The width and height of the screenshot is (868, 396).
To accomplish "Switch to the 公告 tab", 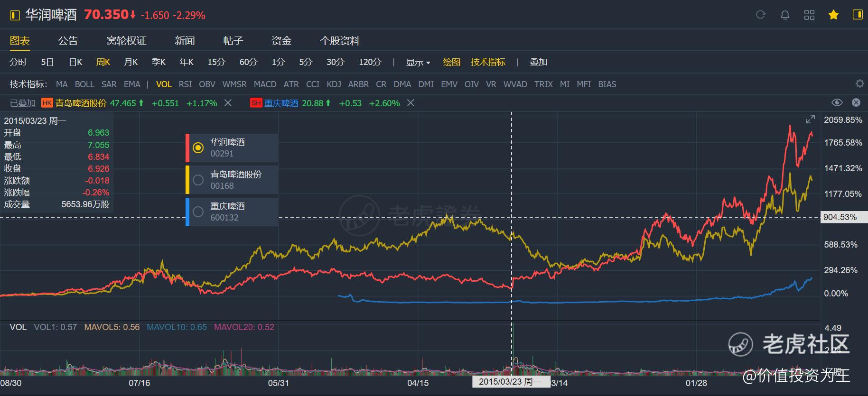I will point(68,41).
